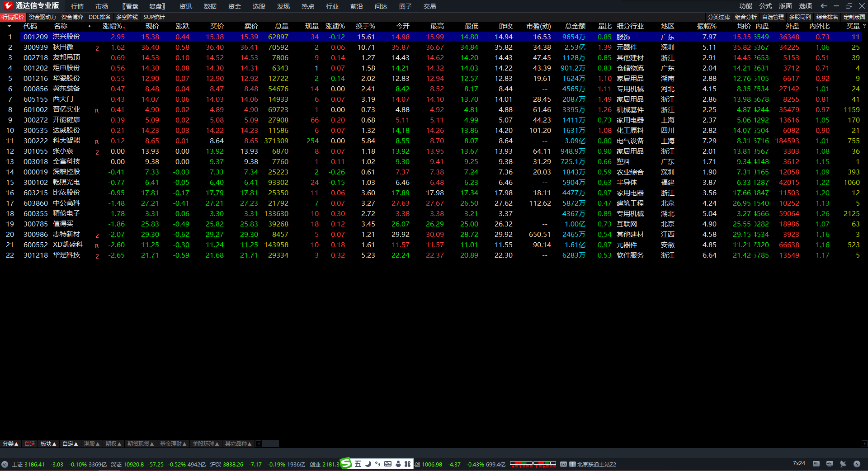Click the 上证 index value 3186.41
868x471 pixels.
34,464
